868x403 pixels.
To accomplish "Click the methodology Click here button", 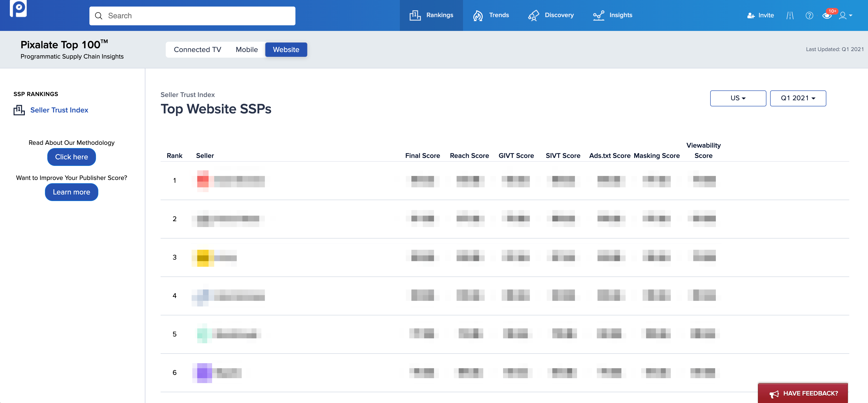I will (x=71, y=157).
